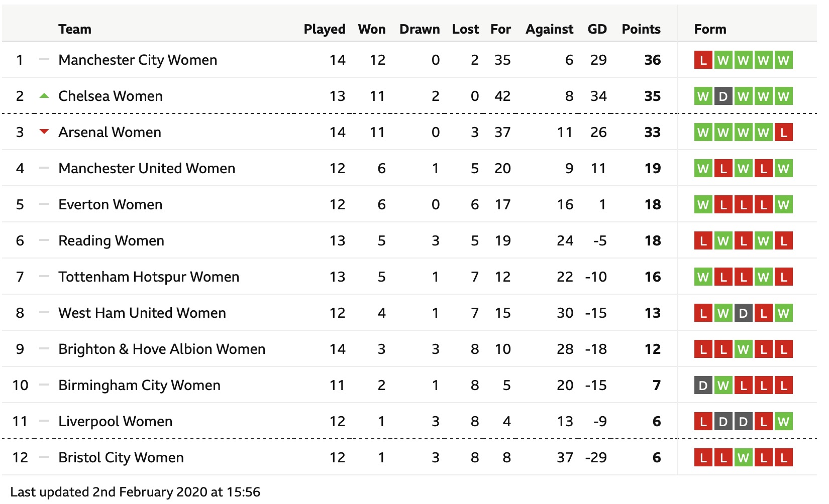Click the grey D first badge for Birmingham City
The image size is (829, 504).
point(703,385)
